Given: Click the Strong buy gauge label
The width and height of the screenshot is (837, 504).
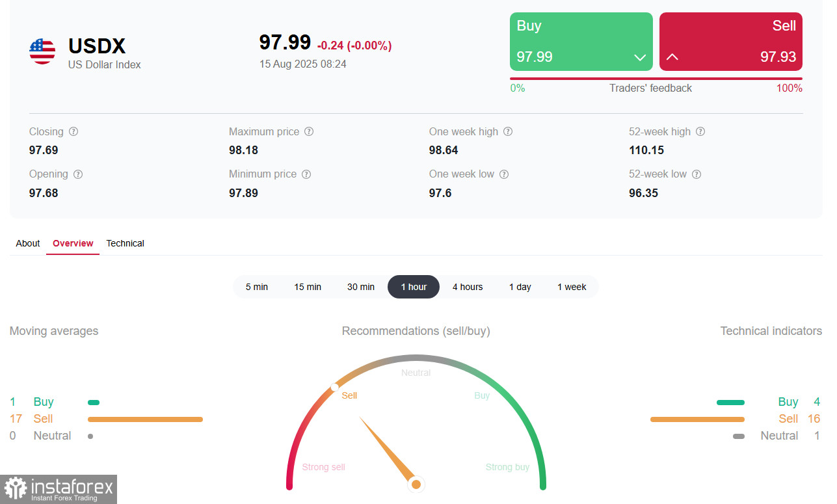Looking at the screenshot, I should pyautogui.click(x=507, y=467).
